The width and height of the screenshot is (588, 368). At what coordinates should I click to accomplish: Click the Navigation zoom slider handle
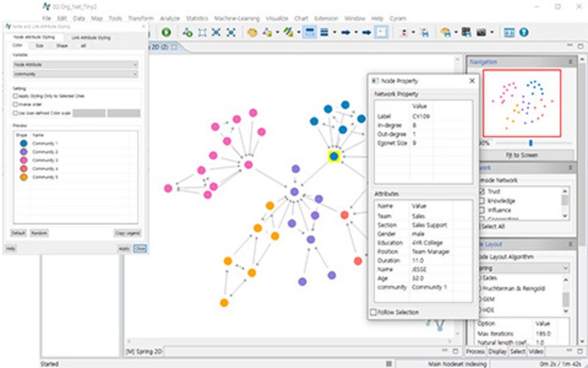(x=531, y=143)
